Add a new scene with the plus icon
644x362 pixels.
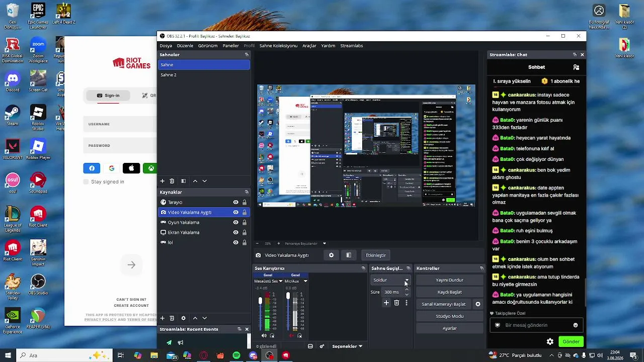tap(163, 181)
